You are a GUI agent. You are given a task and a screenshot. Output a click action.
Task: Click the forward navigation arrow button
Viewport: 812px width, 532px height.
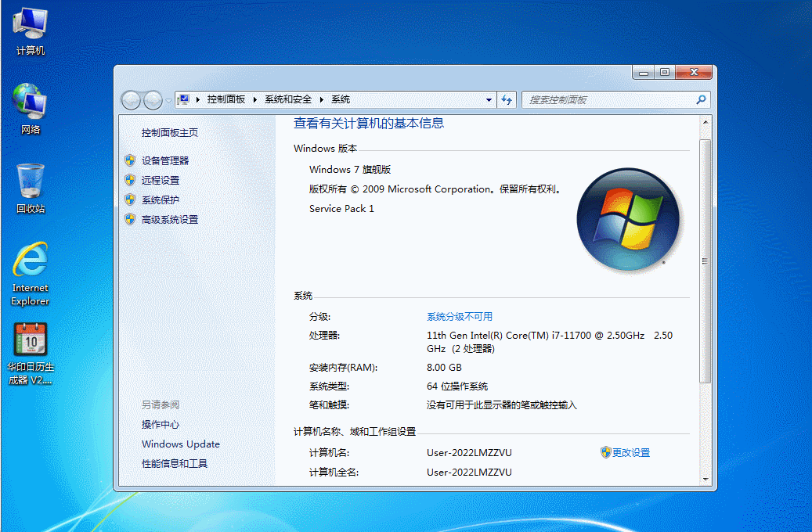click(153, 100)
